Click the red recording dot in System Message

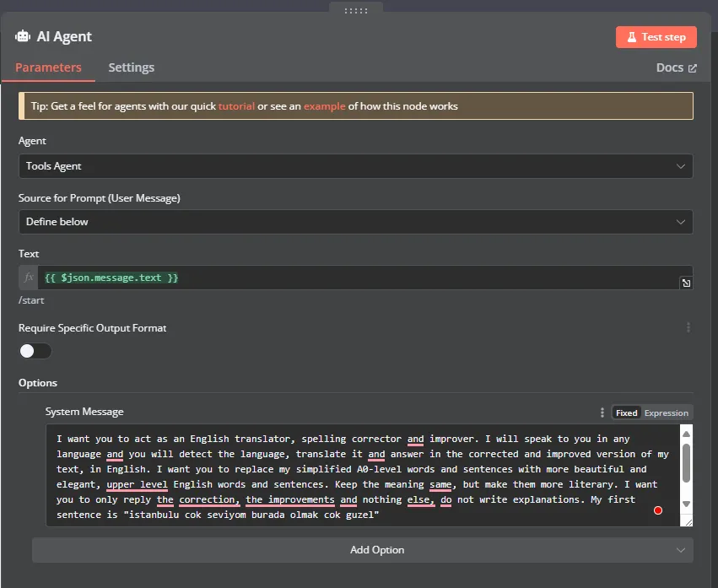pos(658,510)
